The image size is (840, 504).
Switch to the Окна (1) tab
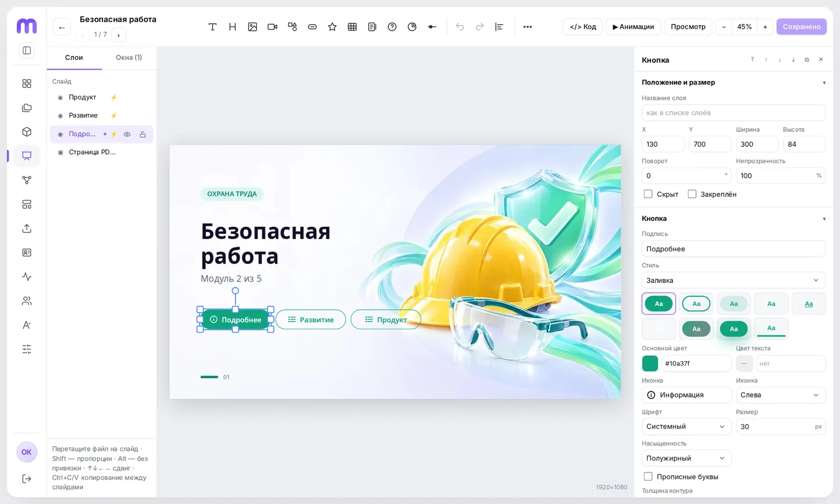point(129,57)
